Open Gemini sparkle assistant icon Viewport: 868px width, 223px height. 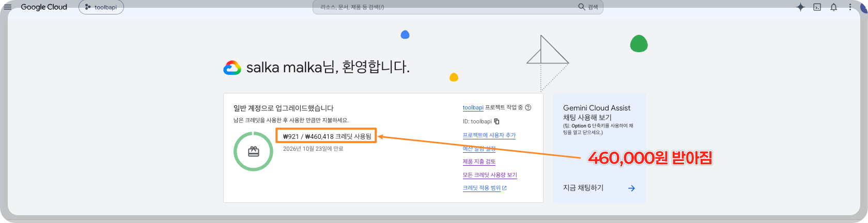coord(800,7)
